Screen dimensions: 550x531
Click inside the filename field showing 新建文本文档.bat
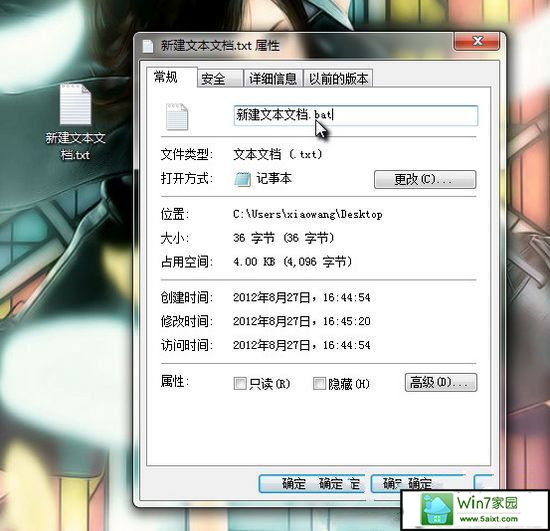[356, 115]
